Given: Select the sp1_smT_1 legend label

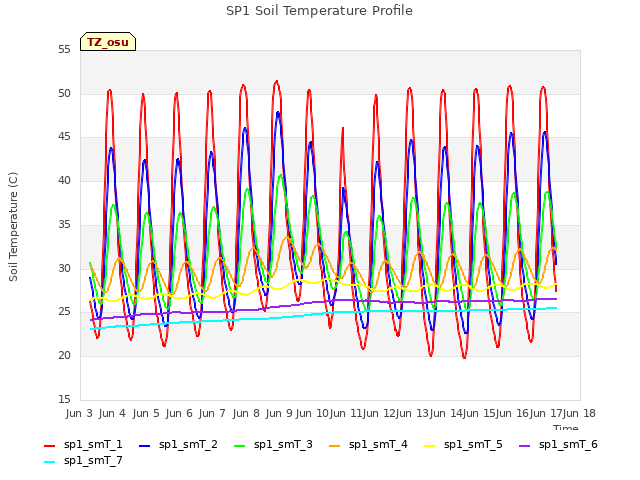Looking at the screenshot, I should coord(93,444).
